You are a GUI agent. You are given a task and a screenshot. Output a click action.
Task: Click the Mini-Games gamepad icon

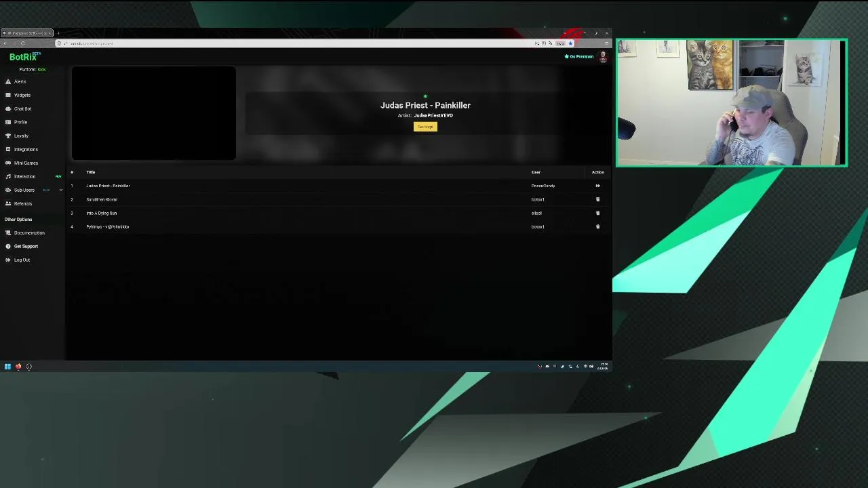point(7,163)
